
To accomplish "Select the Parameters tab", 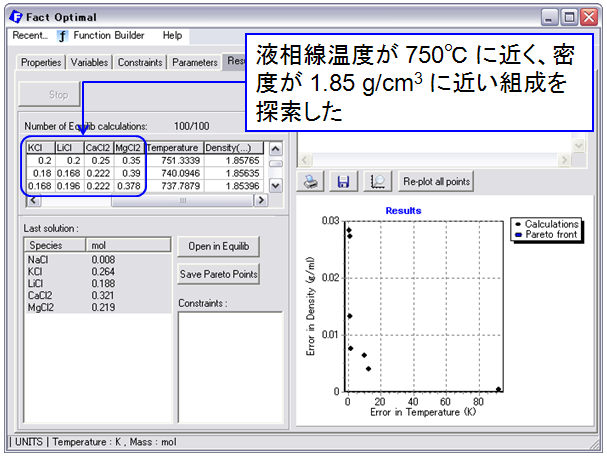I will coord(194,62).
